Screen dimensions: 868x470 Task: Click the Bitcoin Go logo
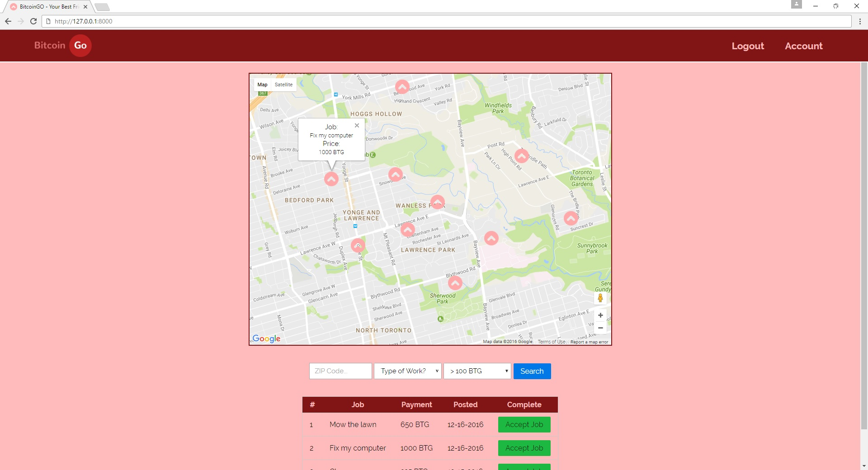coord(63,46)
